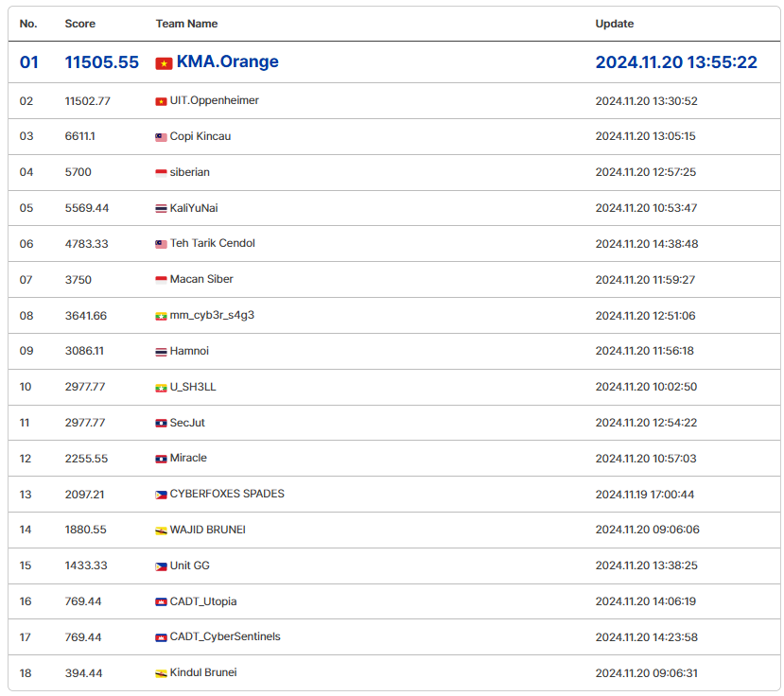The width and height of the screenshot is (784, 696).
Task: Select the Kindul Brunei team name
Action: [203, 672]
